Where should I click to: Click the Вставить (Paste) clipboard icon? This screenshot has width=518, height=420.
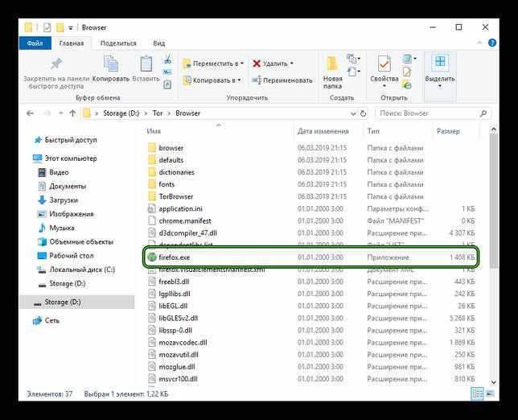pyautogui.click(x=146, y=64)
